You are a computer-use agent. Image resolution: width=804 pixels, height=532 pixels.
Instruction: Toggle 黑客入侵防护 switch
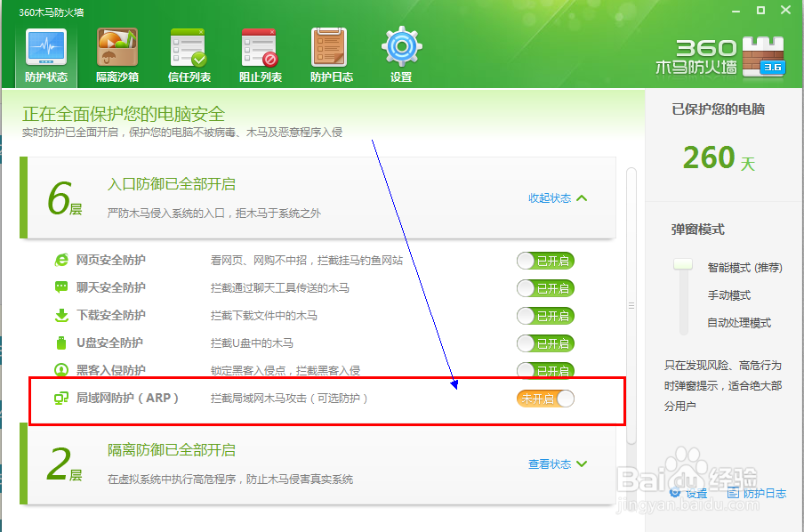click(x=545, y=370)
